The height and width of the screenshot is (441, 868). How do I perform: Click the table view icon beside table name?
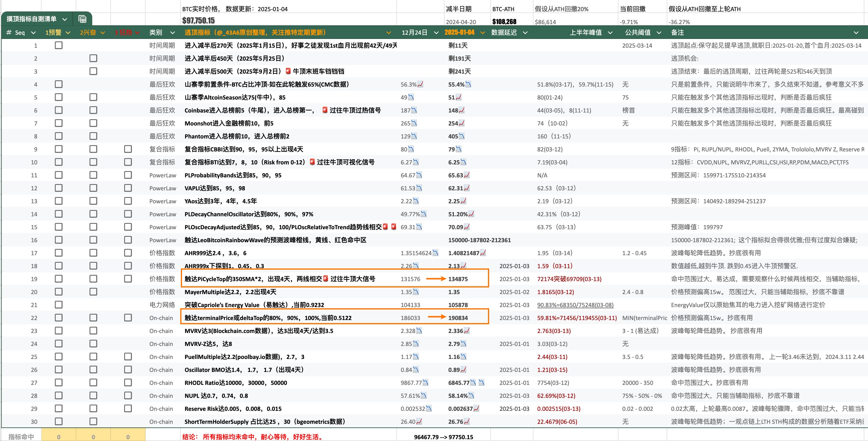[82, 19]
